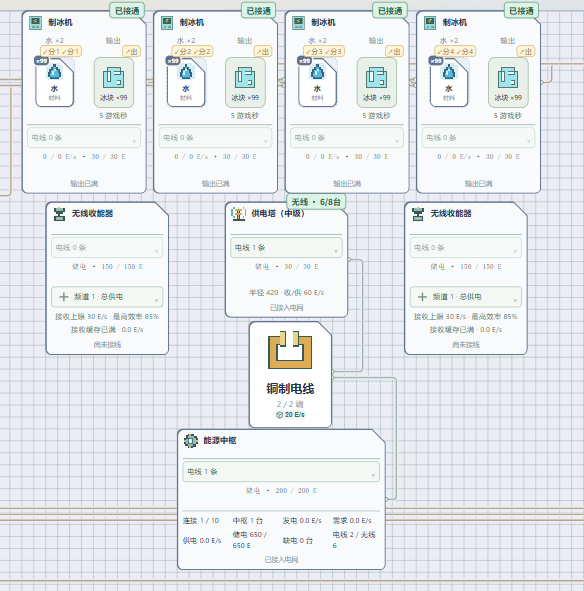
Task: Click the 中枢 1 台 stat
Action: (248, 521)
